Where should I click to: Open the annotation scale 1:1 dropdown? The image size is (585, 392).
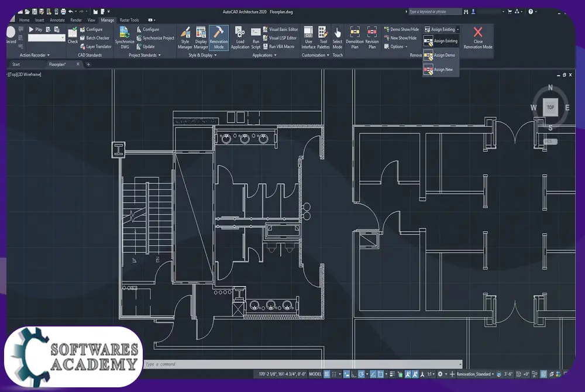tap(431, 374)
